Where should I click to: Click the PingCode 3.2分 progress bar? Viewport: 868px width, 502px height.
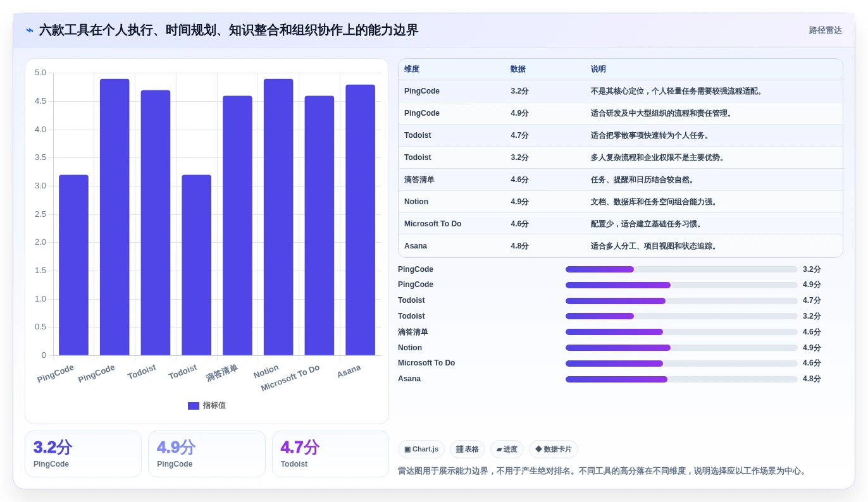click(x=681, y=269)
